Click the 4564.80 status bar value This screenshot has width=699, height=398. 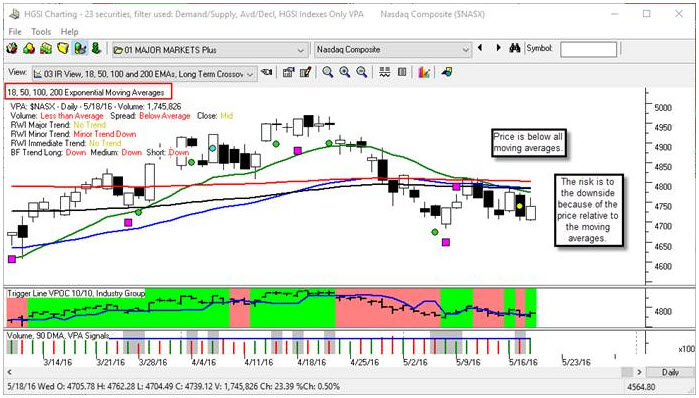[x=641, y=387]
